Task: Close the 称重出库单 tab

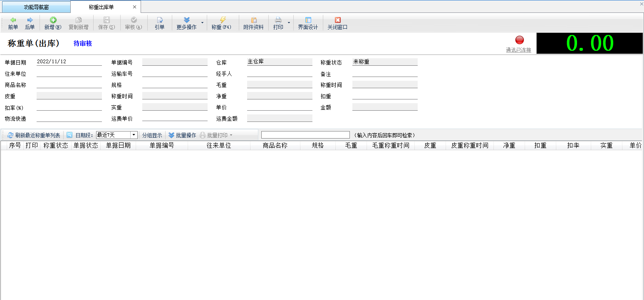Action: click(134, 7)
